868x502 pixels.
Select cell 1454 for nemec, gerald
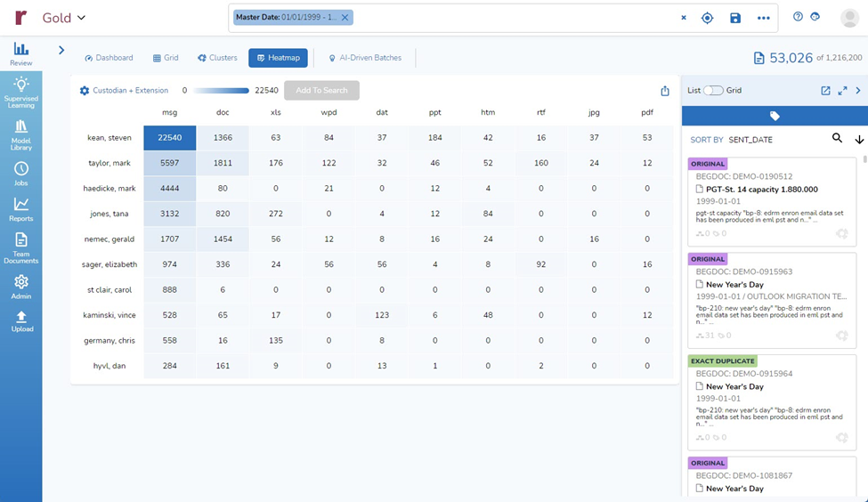(x=223, y=239)
